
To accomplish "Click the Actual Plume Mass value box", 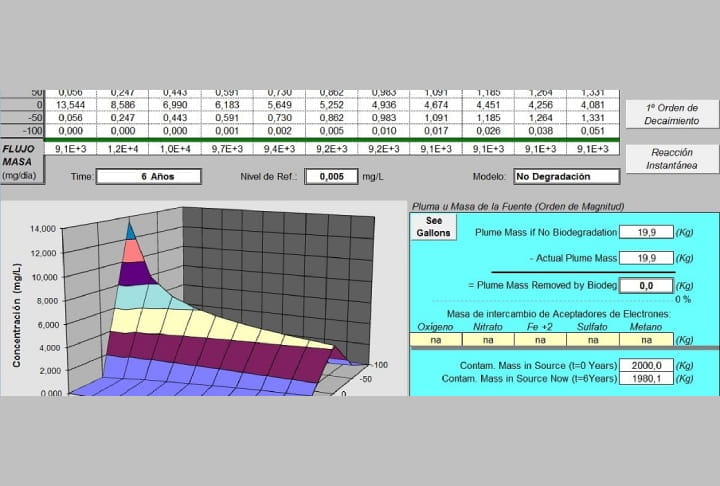I will (x=646, y=258).
